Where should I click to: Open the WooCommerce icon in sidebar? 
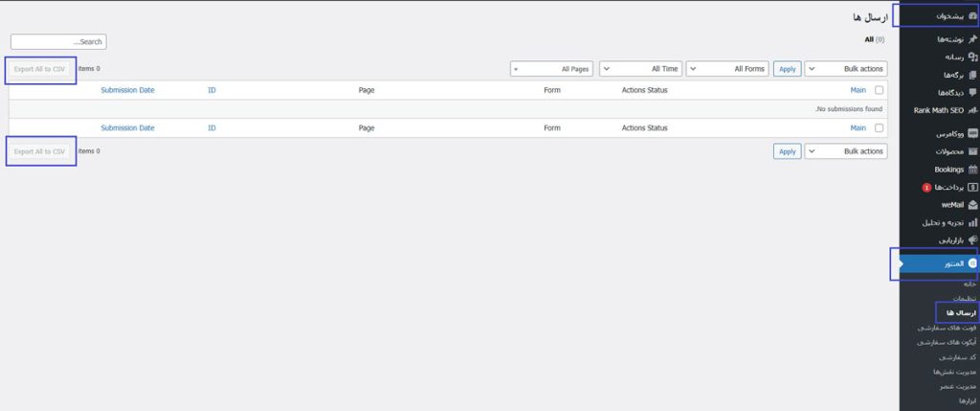(x=972, y=134)
